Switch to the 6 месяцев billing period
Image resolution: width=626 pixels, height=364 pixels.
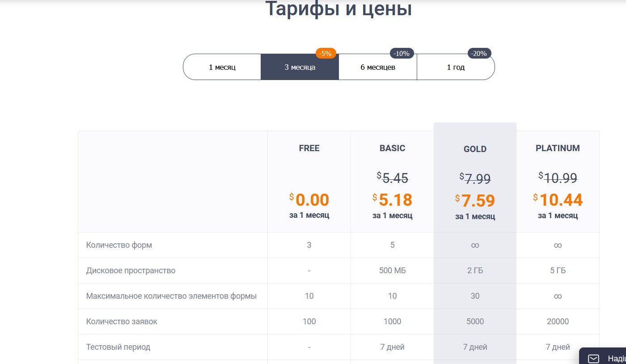coord(377,67)
